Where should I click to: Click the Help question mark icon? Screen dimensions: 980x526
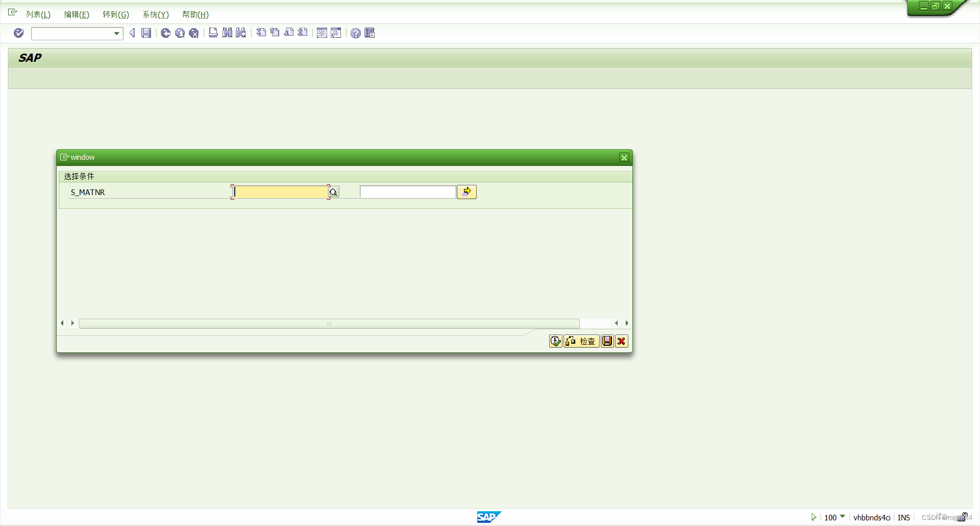(x=356, y=33)
